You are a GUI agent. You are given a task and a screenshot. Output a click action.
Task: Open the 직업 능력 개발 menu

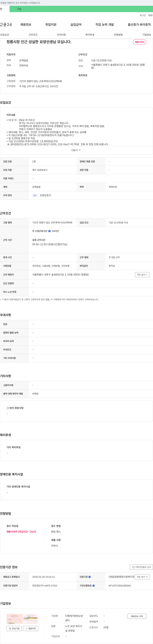coord(105,24)
